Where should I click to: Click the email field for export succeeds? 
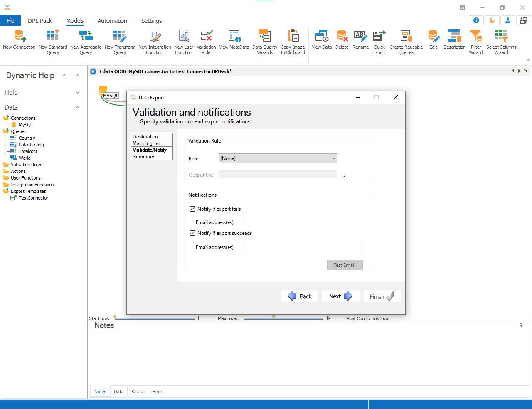click(x=303, y=245)
